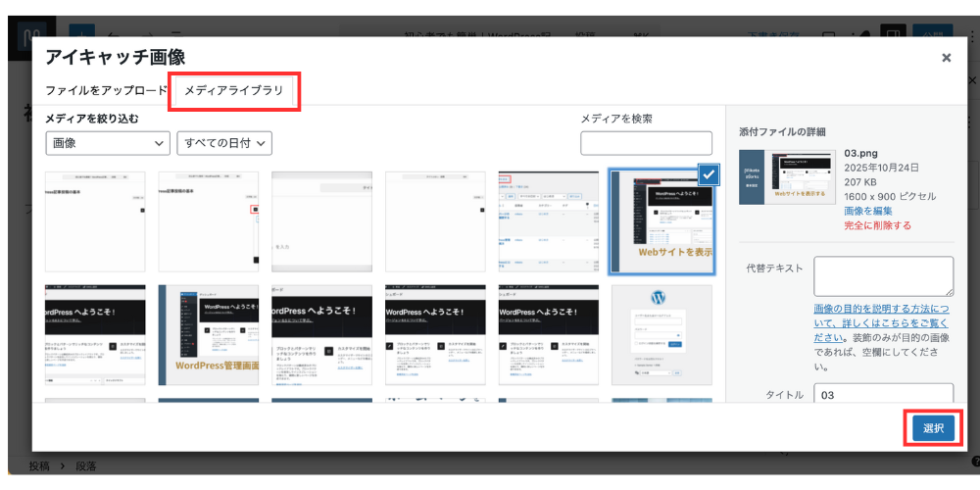Open the メディアライブラリ tab

coord(234,91)
